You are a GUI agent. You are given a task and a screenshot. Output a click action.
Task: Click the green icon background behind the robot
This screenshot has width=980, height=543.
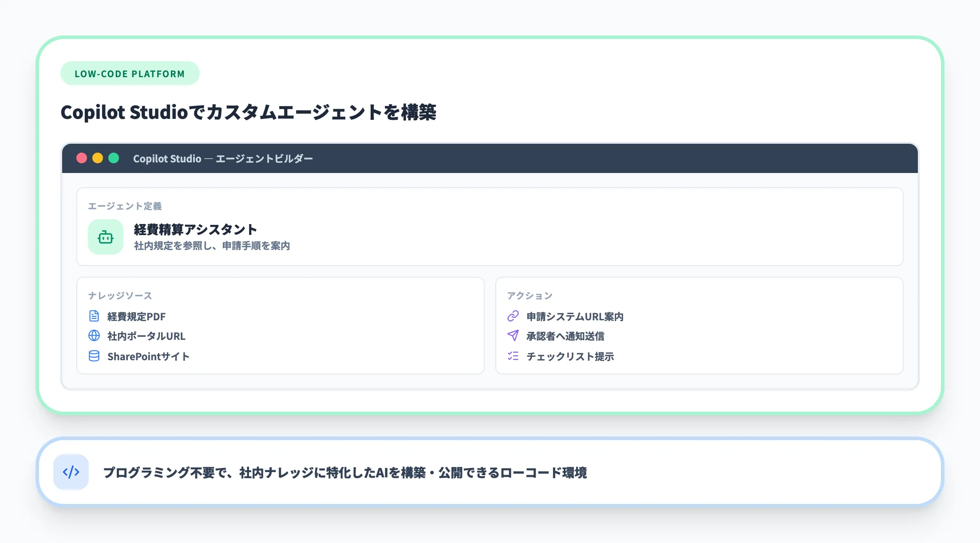(105, 237)
